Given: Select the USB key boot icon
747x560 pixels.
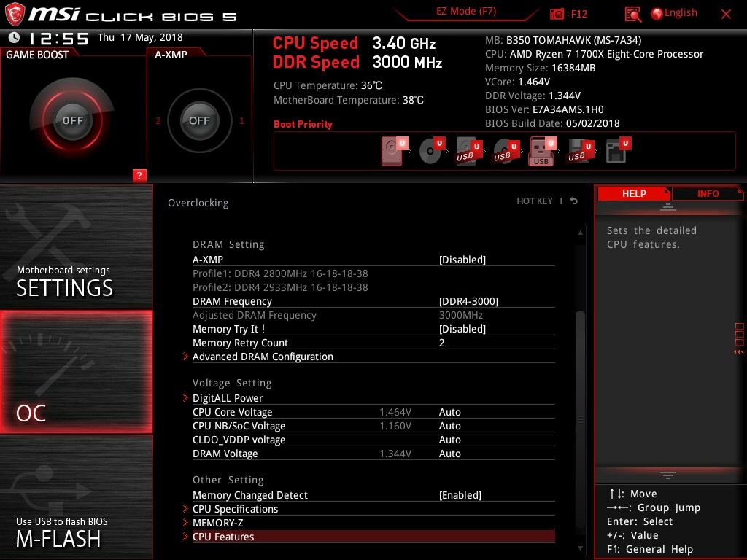Looking at the screenshot, I should (x=543, y=151).
